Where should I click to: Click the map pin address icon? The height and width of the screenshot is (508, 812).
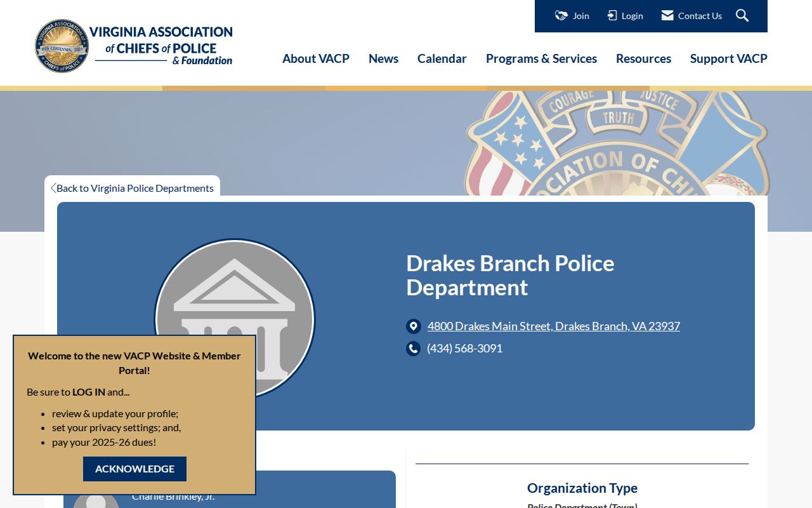[x=414, y=326]
